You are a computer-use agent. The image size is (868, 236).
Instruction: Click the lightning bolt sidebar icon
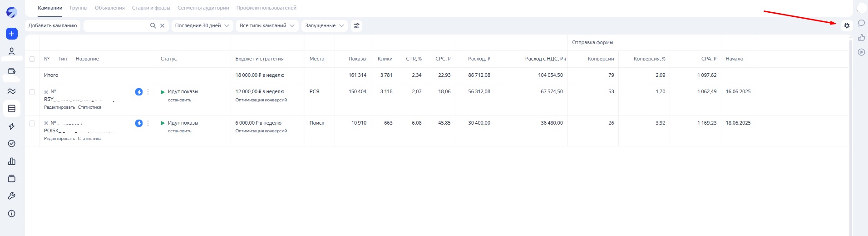pos(12,126)
